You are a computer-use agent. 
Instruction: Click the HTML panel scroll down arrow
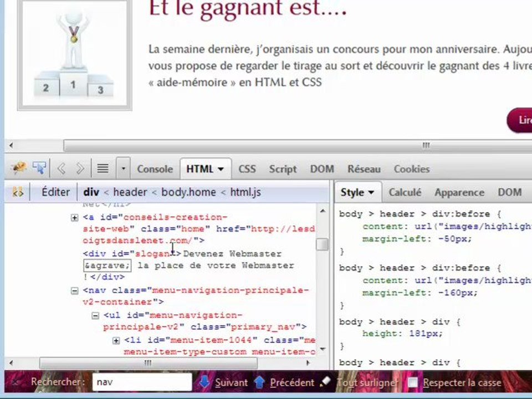(x=323, y=349)
